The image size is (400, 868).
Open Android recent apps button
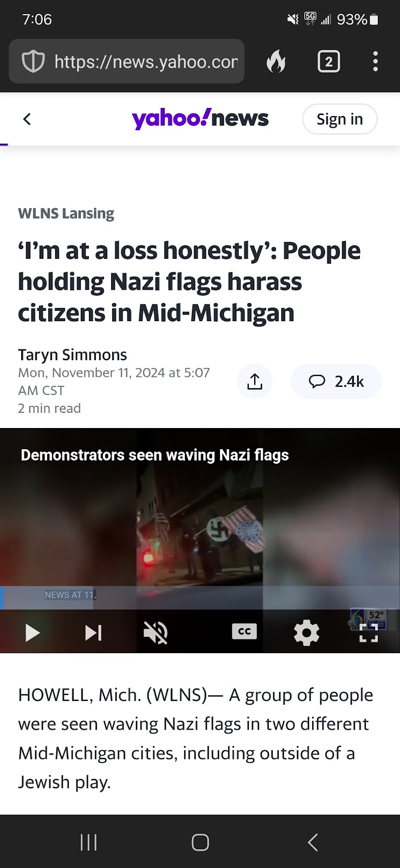88,842
